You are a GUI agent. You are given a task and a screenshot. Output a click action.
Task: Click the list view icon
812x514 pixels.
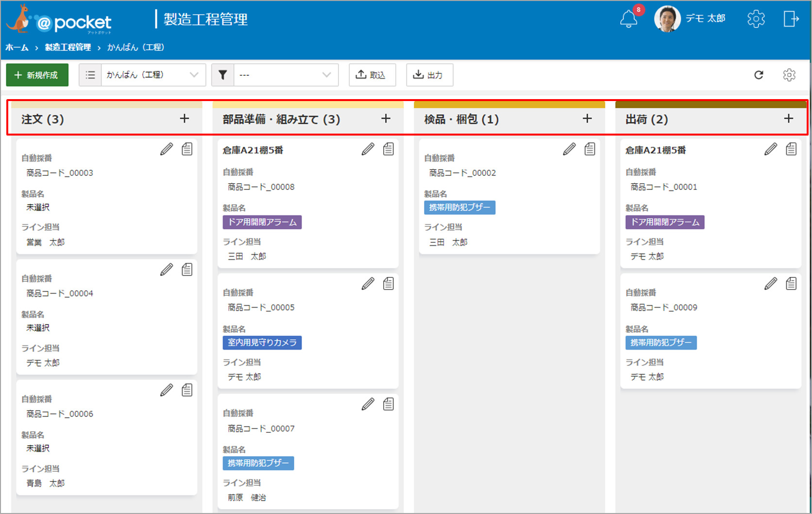[x=90, y=75]
